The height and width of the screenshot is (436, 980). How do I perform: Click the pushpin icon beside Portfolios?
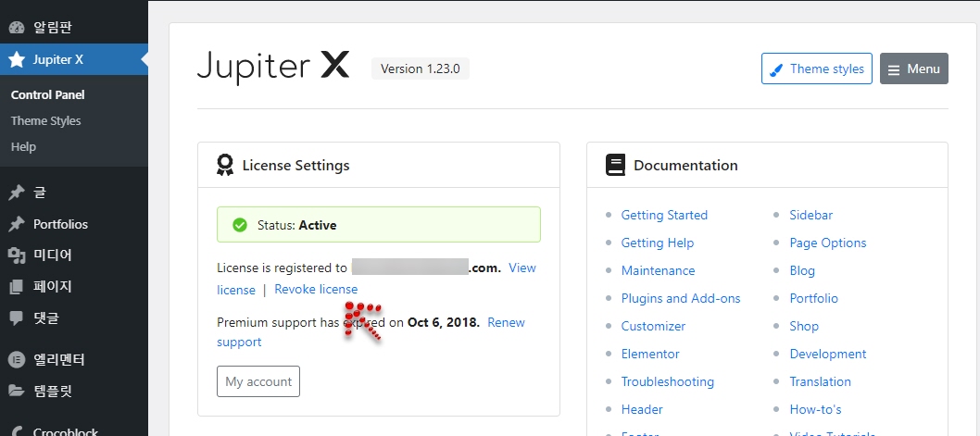click(17, 224)
